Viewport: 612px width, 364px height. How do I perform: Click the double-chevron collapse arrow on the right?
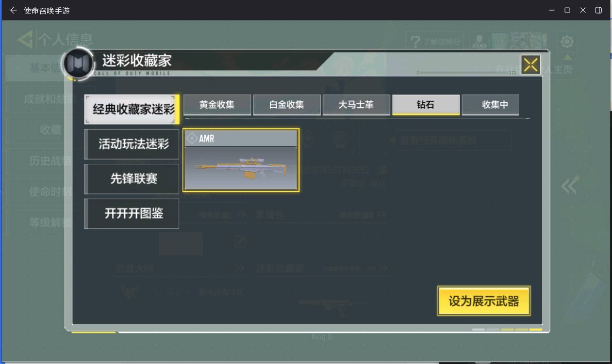click(x=570, y=186)
